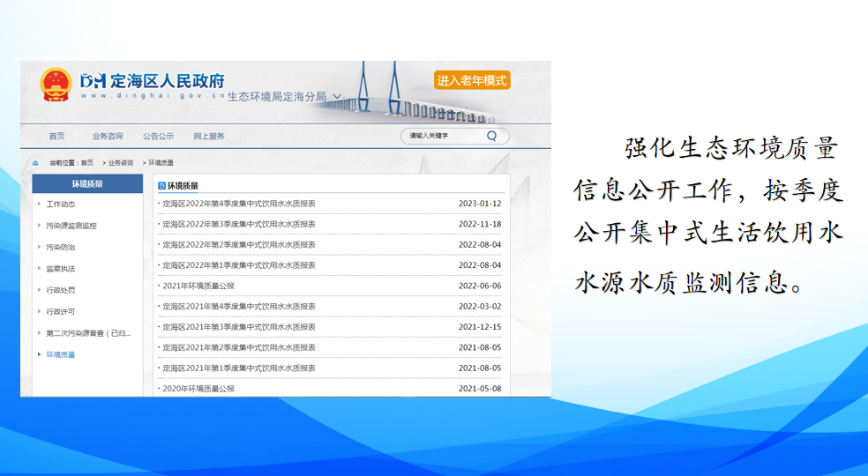
Task: Click the home icon in breadcrumb
Action: (x=36, y=163)
